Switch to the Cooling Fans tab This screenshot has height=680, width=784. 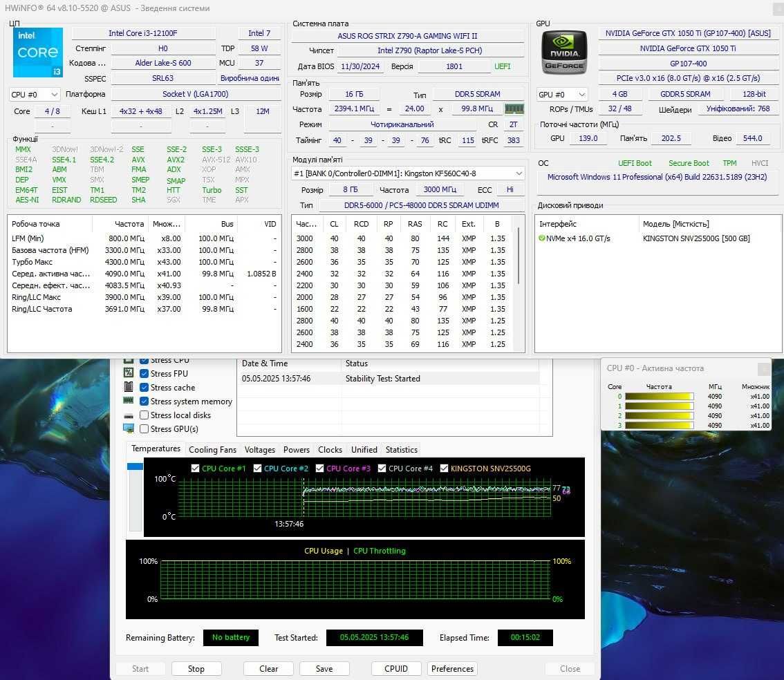click(212, 450)
